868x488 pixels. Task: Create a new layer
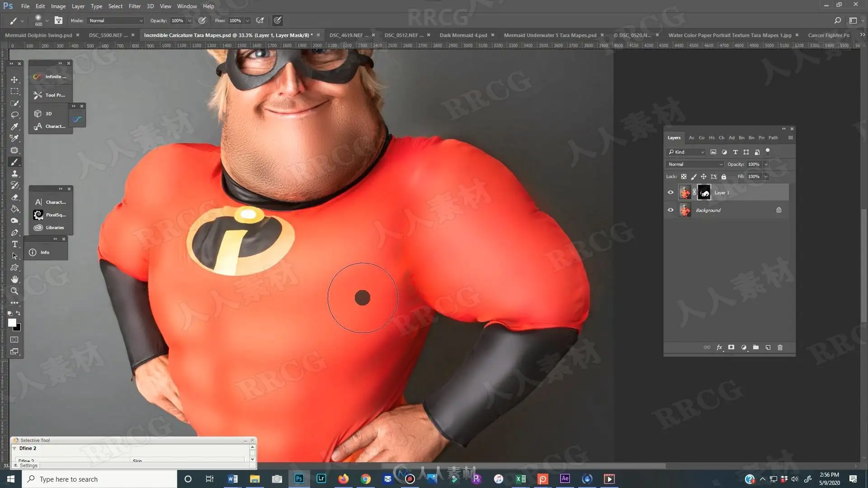coord(768,347)
